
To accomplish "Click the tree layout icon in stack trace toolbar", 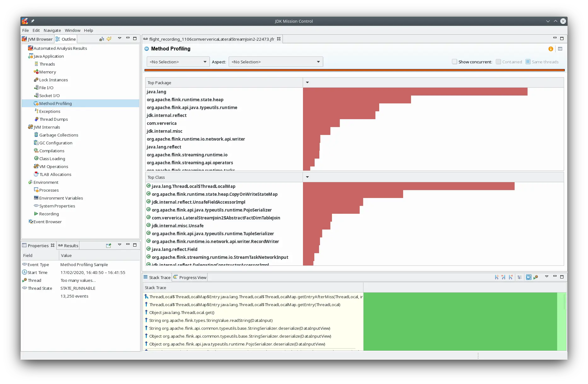I will [x=520, y=277].
